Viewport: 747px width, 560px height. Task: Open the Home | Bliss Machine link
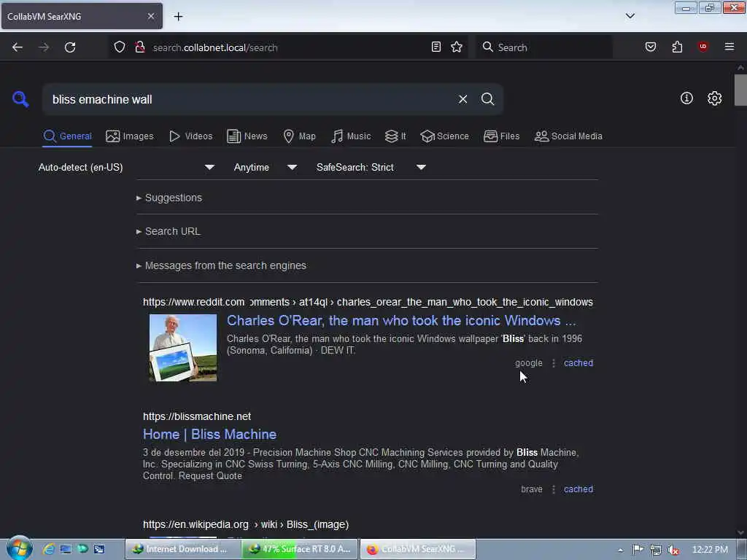[209, 435]
